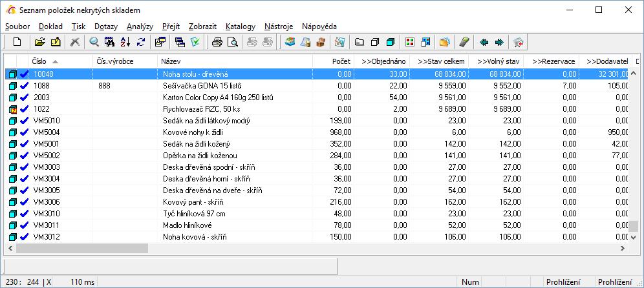This screenshot has width=644, height=288.
Task: Toggle the blue checkmark on row VM5010
Action: click(x=24, y=121)
